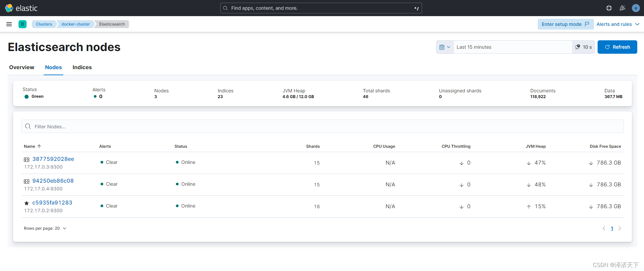Click Clear alert status for 94250eb86c08
644x271 pixels.
(x=109, y=184)
